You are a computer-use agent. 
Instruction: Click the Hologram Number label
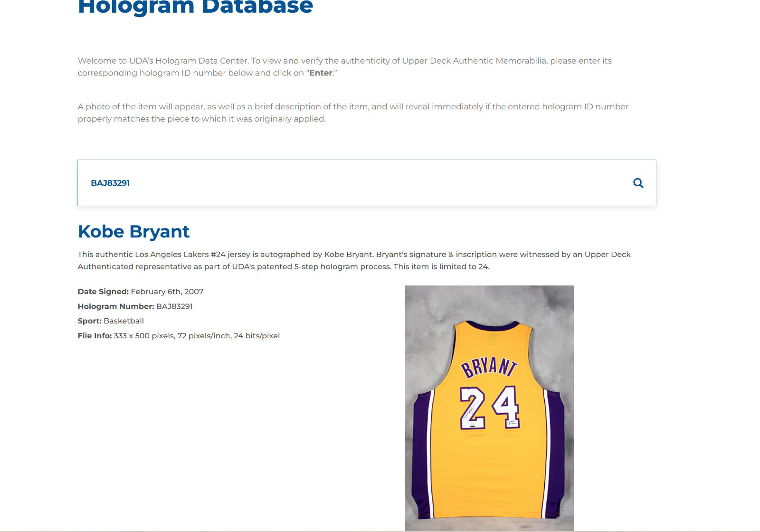(x=116, y=306)
